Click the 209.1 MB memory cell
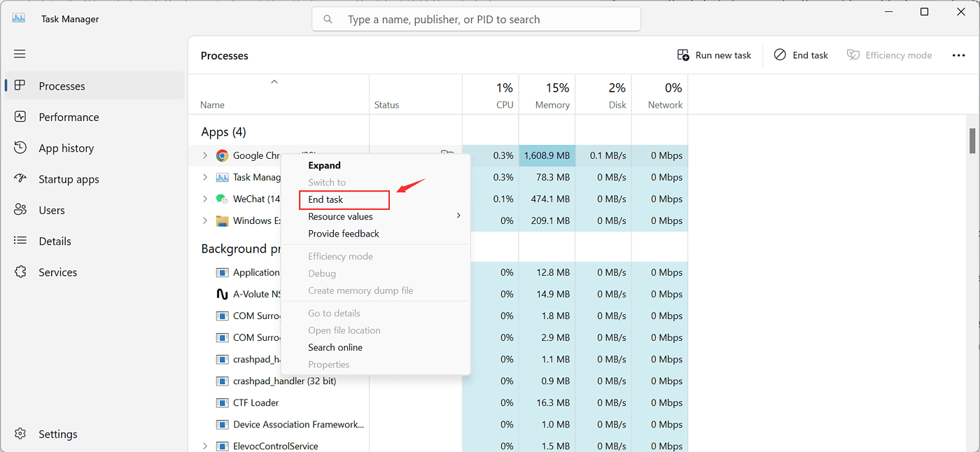Screen dimensions: 980x452 (547, 220)
